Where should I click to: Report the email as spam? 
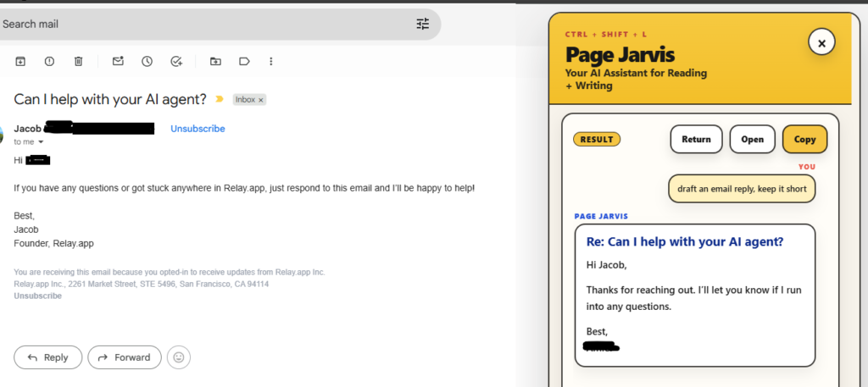pyautogui.click(x=49, y=61)
